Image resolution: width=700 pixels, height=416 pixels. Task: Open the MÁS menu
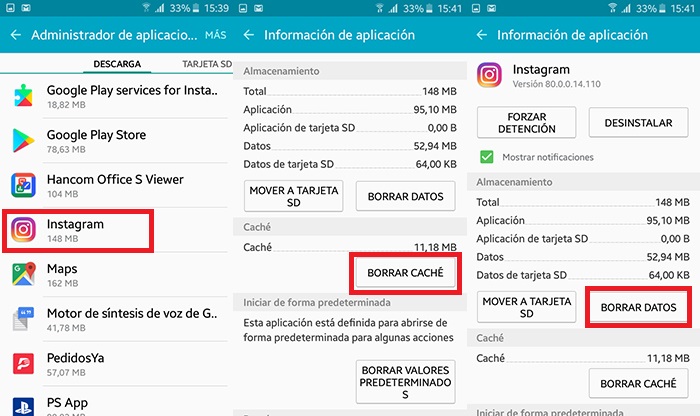click(x=216, y=35)
